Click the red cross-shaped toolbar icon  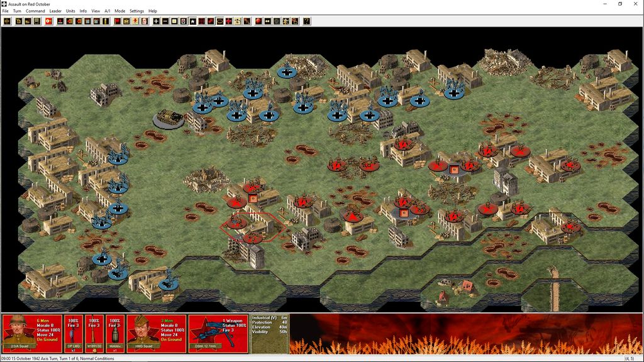[x=229, y=21]
